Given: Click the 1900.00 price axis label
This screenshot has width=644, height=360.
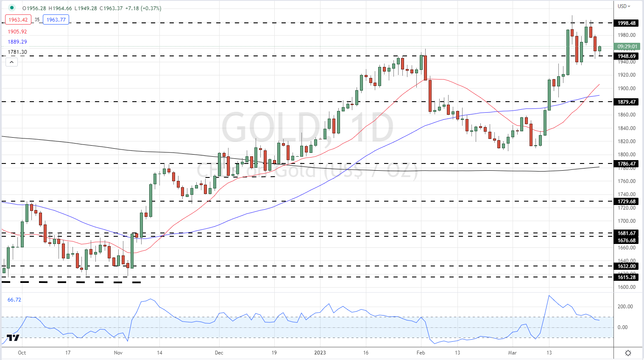Looking at the screenshot, I should (627, 89).
